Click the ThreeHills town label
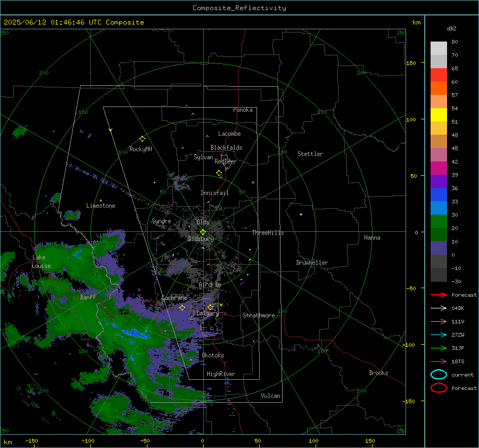 coord(268,233)
